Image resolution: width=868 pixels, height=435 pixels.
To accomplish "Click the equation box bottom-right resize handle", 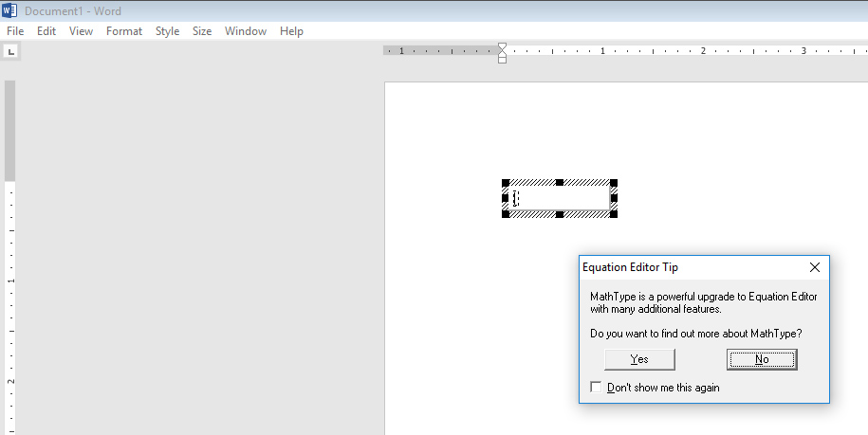I will pos(614,214).
